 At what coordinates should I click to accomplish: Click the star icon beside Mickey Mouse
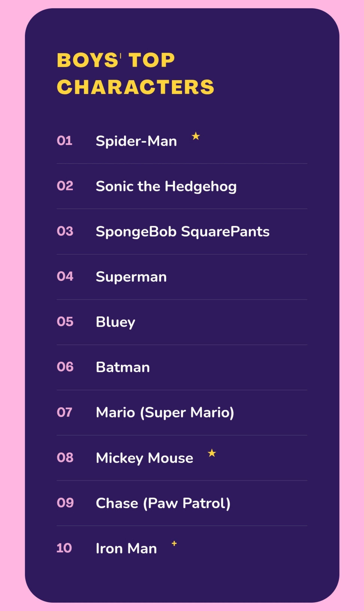(212, 453)
